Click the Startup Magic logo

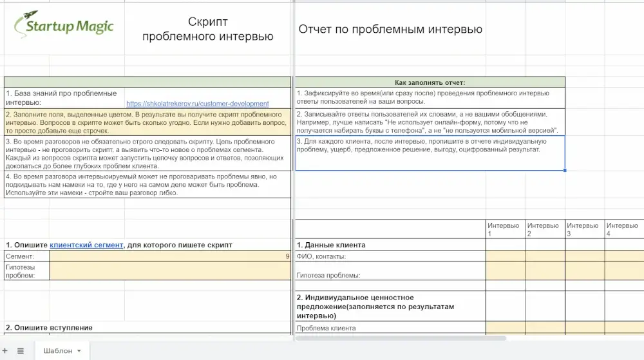[64, 24]
